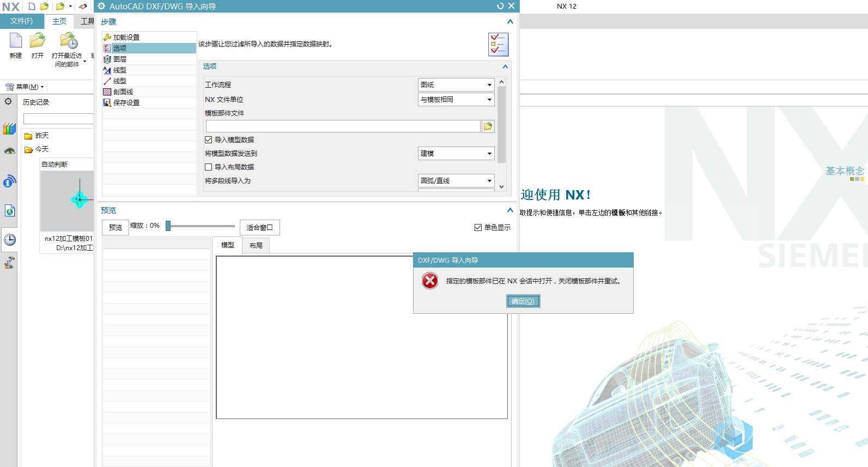Click the 预览 button
This screenshot has height=467, width=868.
[x=116, y=228]
